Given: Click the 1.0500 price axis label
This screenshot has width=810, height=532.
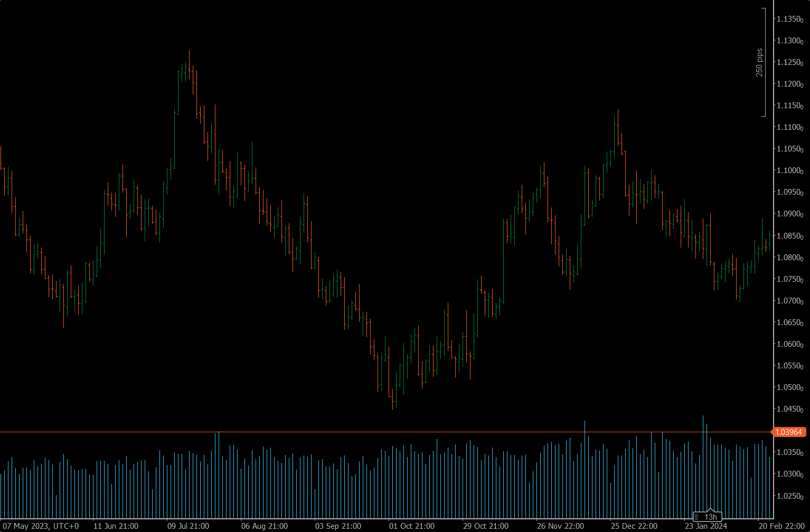Looking at the screenshot, I should point(789,388).
